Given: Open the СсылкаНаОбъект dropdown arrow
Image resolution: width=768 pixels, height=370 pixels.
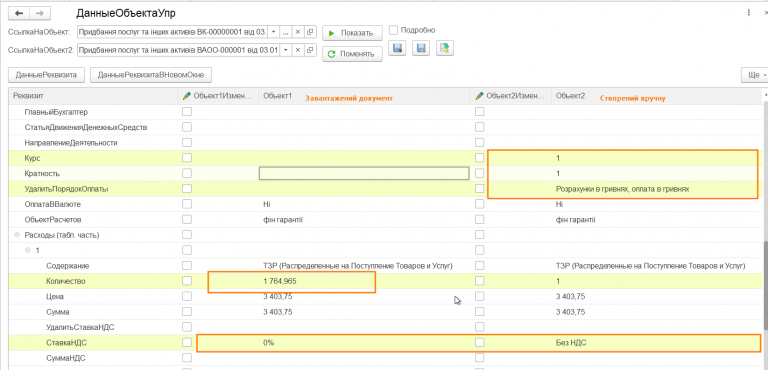Looking at the screenshot, I should coord(273,32).
